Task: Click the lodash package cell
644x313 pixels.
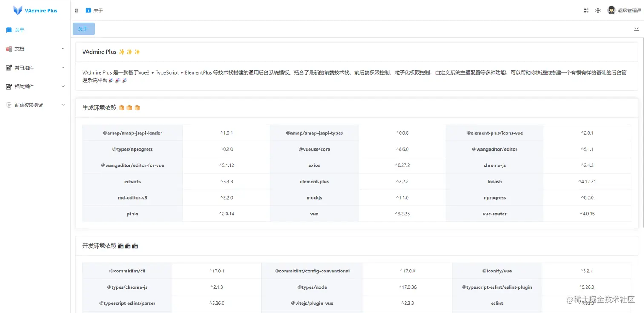Action: click(x=494, y=182)
